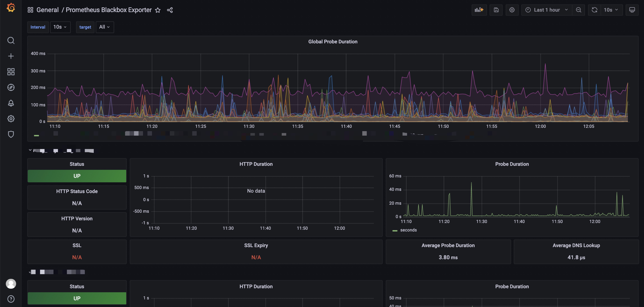The image size is (644, 307).
Task: Zoom out the time range
Action: click(x=578, y=10)
